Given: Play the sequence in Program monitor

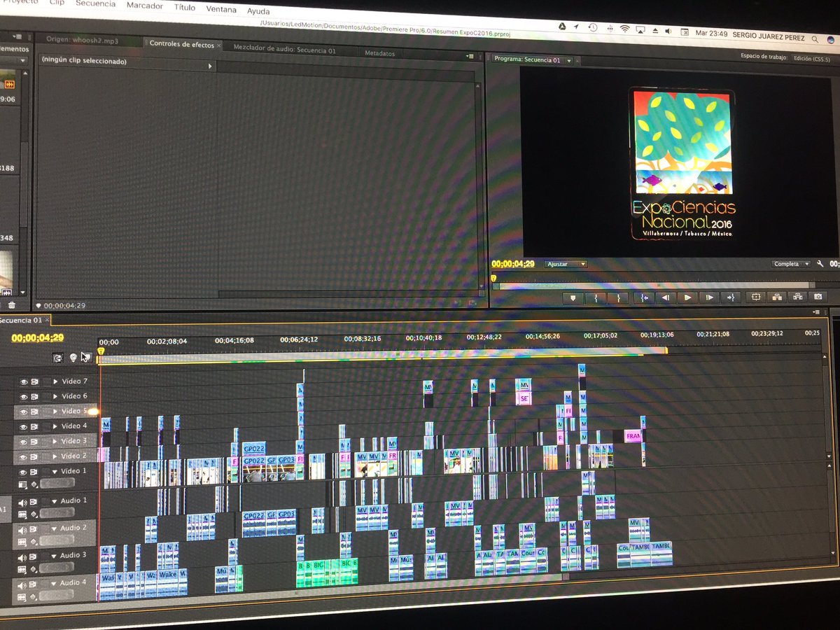Looking at the screenshot, I should tap(687, 297).
